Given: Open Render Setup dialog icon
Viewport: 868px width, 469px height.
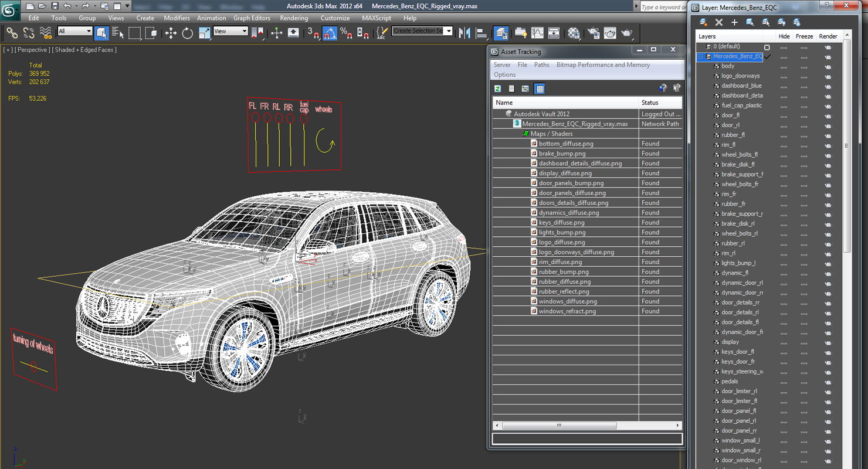Looking at the screenshot, I should click(x=593, y=33).
